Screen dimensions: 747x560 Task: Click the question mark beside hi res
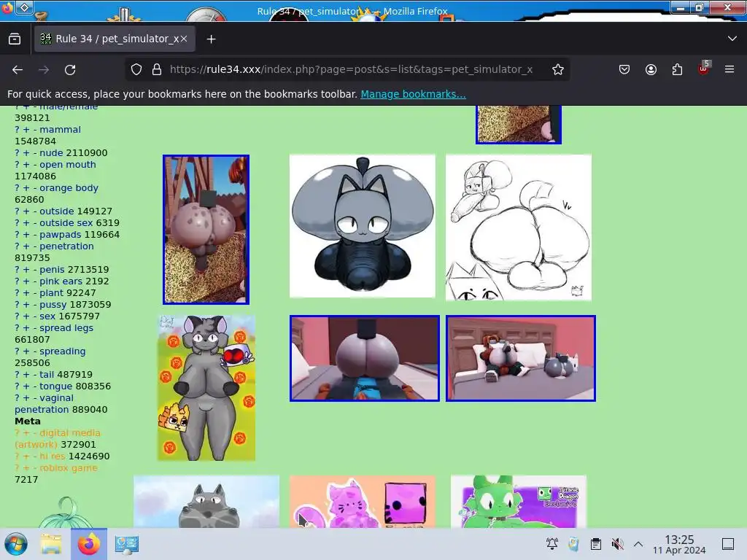tap(18, 456)
